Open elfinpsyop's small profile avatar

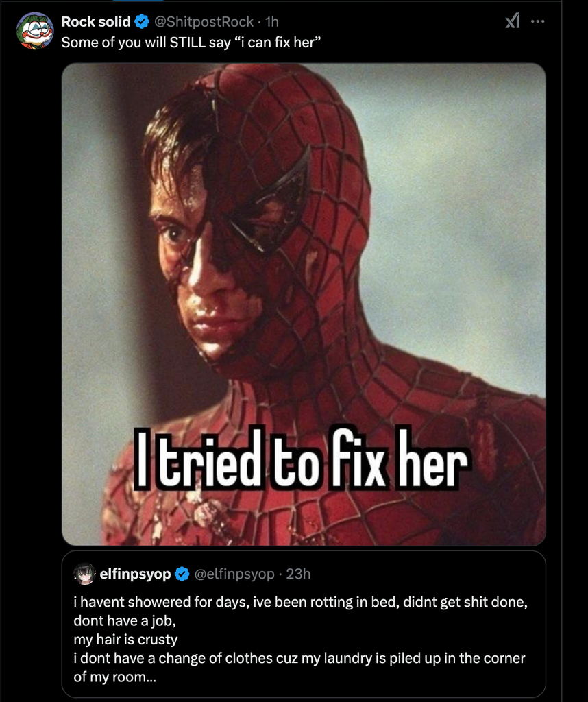coord(84,574)
